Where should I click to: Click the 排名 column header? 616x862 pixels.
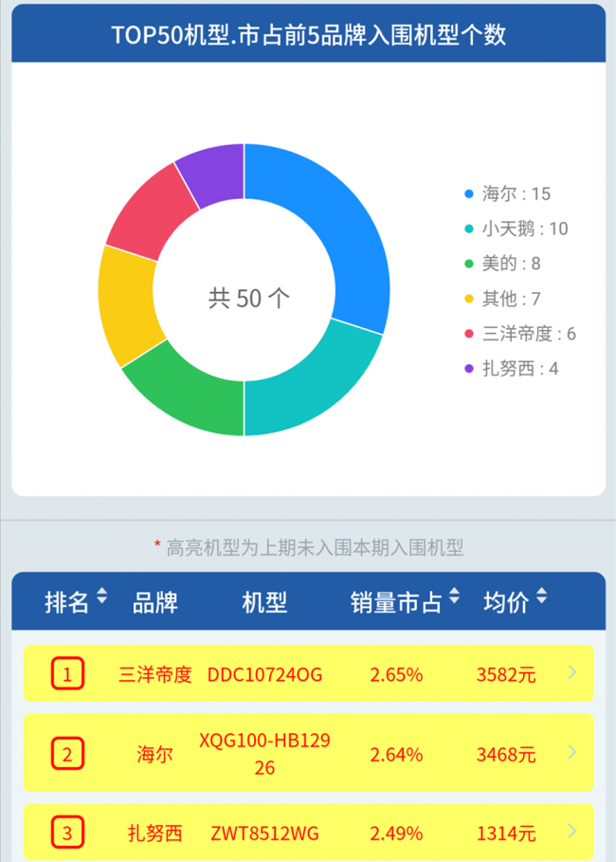click(66, 602)
